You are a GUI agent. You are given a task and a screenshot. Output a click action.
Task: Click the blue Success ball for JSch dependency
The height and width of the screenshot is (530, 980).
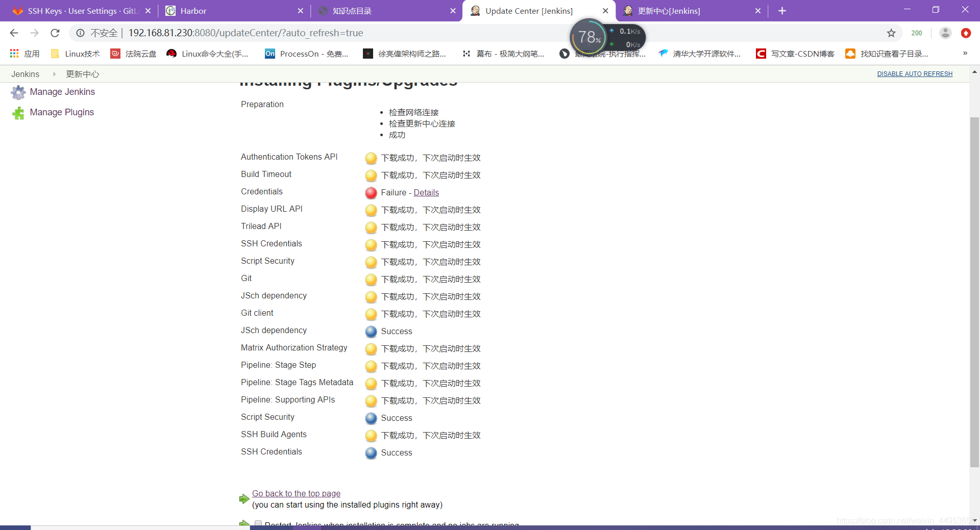pyautogui.click(x=371, y=332)
